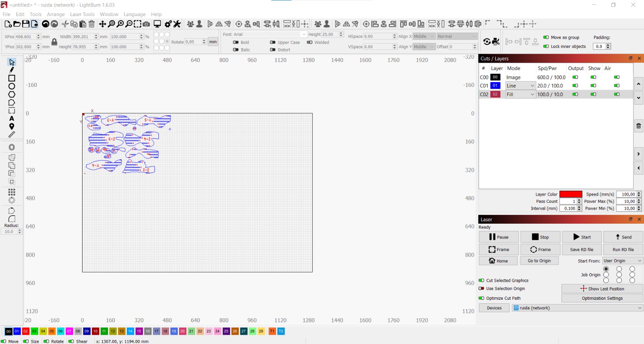Viewport: 644px width, 344px height.
Task: Select the Draw Lines pencil tool
Action: (x=12, y=70)
